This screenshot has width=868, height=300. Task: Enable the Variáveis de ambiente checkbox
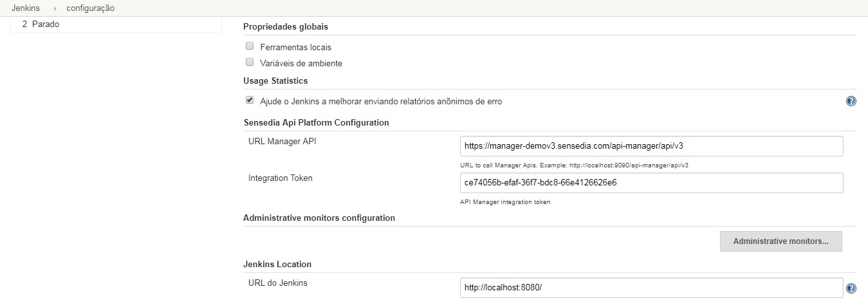click(x=250, y=62)
